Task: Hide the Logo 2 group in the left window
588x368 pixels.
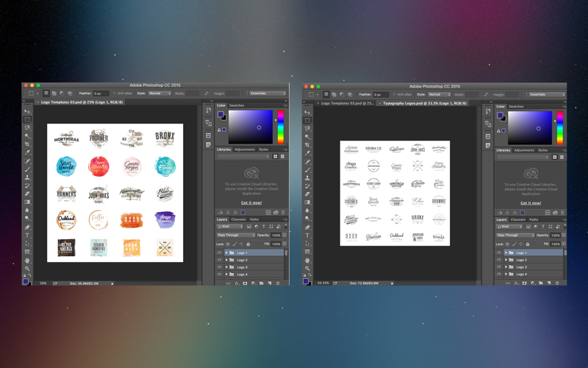Action: tap(219, 260)
